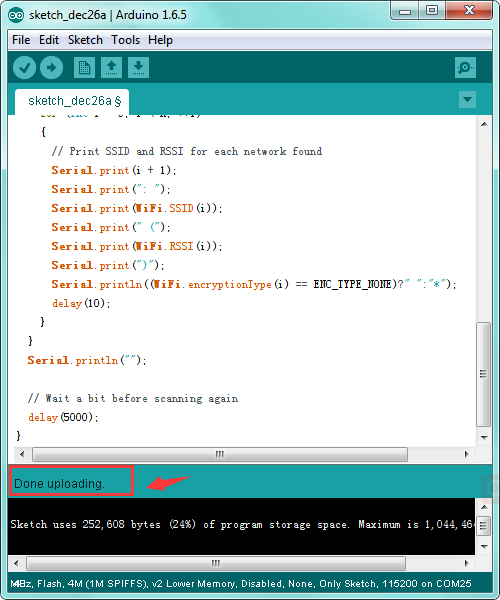Click the editor vertical scrollbar thumb
This screenshot has height=600, width=500.
click(x=484, y=374)
